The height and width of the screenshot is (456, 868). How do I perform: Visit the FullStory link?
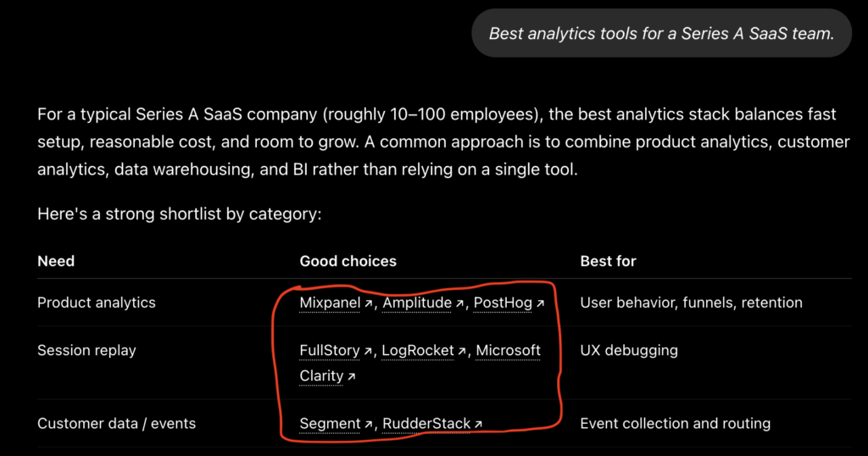point(330,350)
